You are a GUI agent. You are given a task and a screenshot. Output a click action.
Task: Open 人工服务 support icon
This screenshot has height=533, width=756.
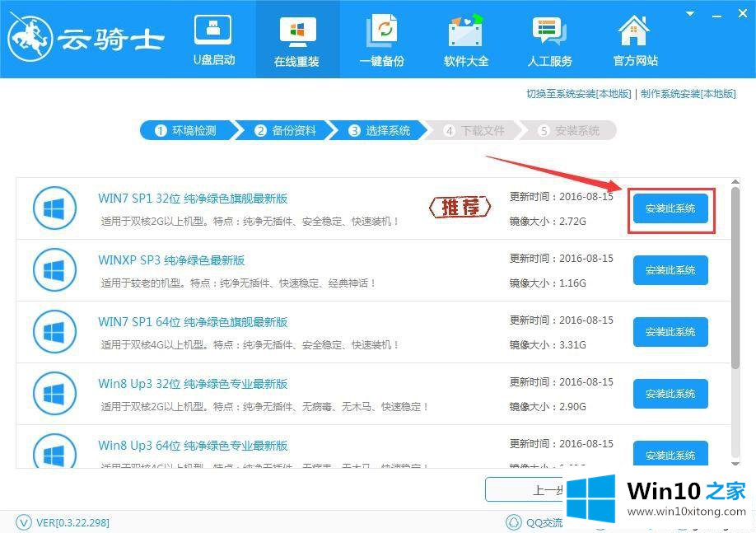[549, 30]
